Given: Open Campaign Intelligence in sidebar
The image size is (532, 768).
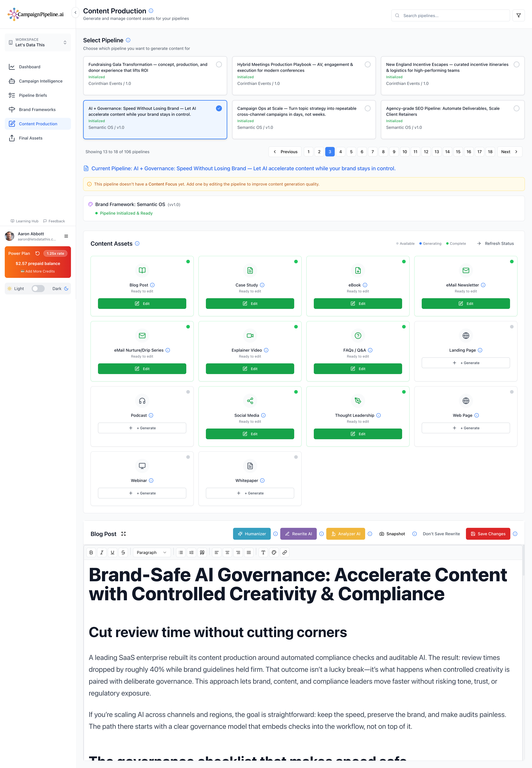Looking at the screenshot, I should tap(38, 81).
